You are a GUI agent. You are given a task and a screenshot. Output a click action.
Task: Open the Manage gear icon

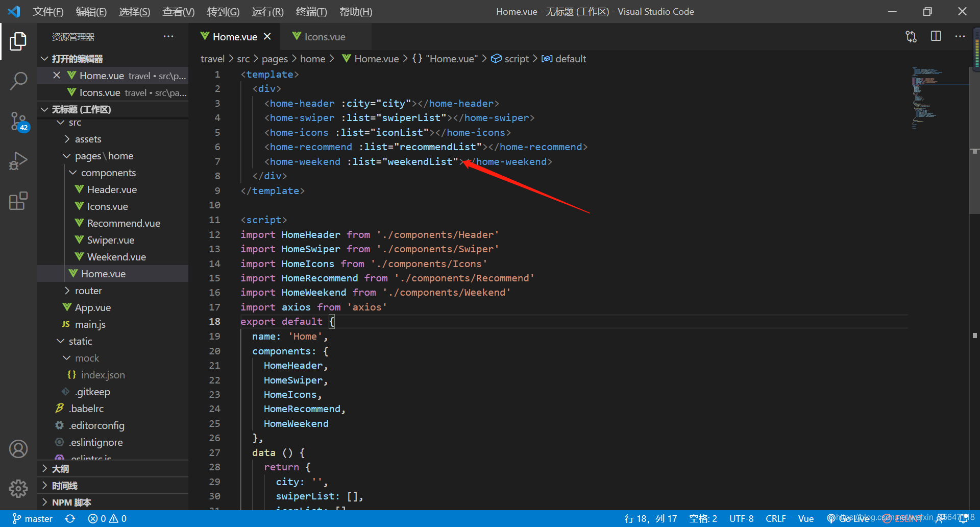click(18, 489)
